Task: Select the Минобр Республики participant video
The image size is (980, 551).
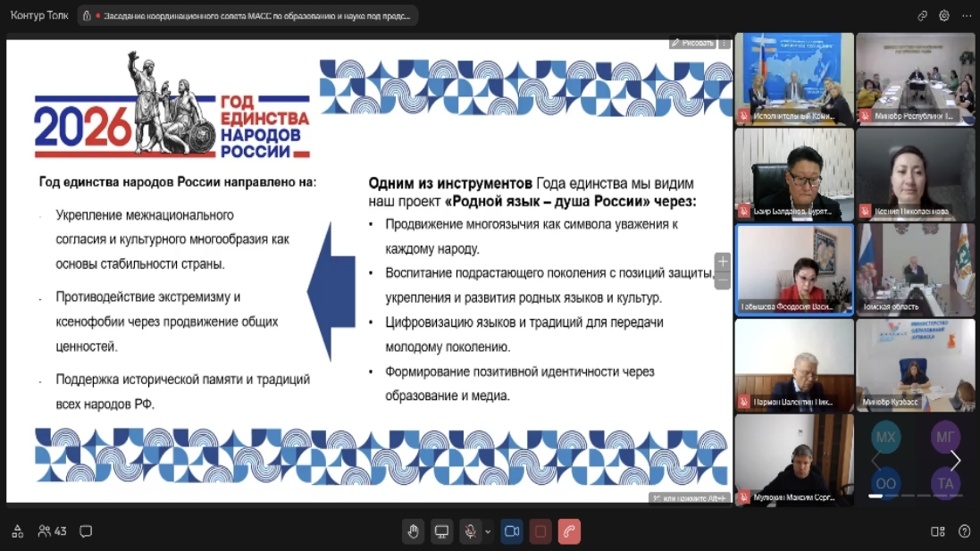Action: click(x=915, y=79)
